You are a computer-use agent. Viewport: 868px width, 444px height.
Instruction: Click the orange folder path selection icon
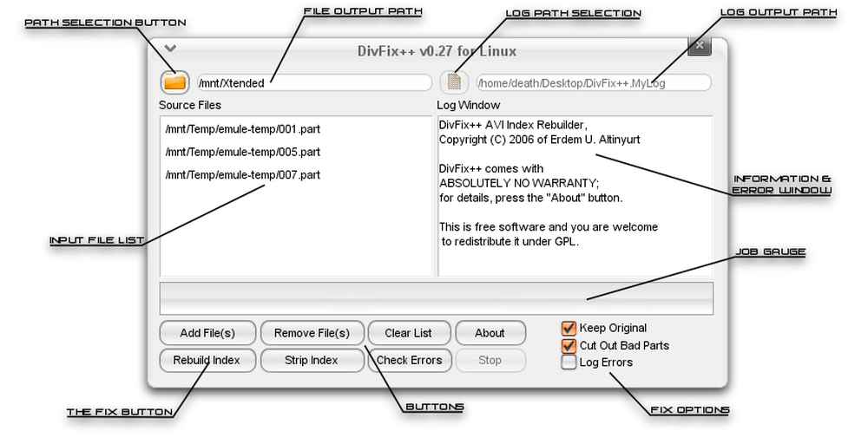[x=175, y=82]
